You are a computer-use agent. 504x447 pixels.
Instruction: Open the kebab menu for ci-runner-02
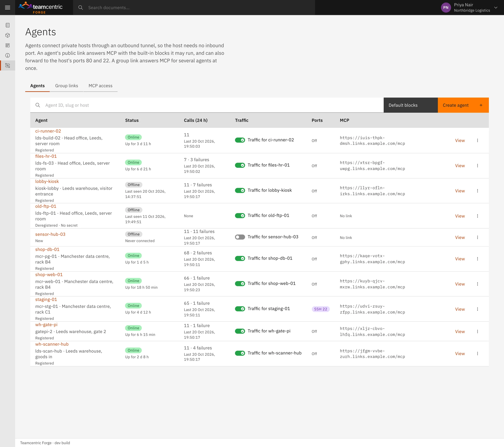[x=477, y=140]
